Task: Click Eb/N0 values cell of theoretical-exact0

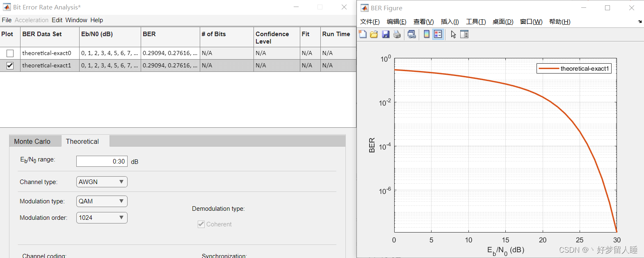Action: pyautogui.click(x=110, y=53)
